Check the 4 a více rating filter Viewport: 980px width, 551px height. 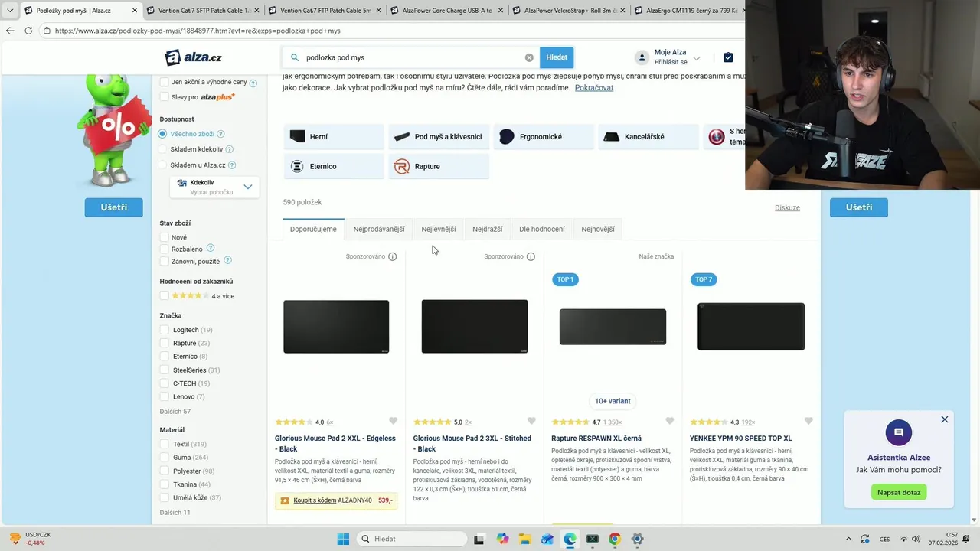(164, 295)
